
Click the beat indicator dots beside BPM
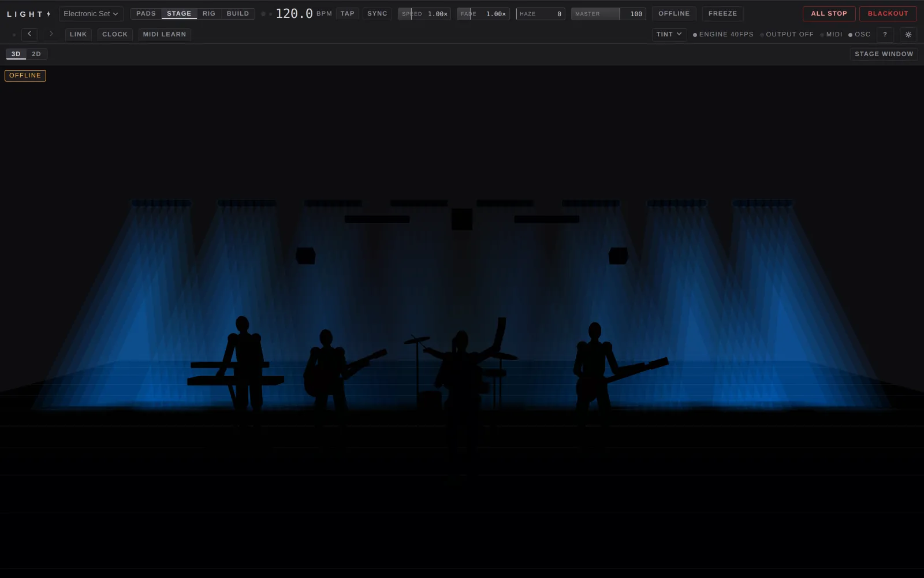click(x=267, y=14)
